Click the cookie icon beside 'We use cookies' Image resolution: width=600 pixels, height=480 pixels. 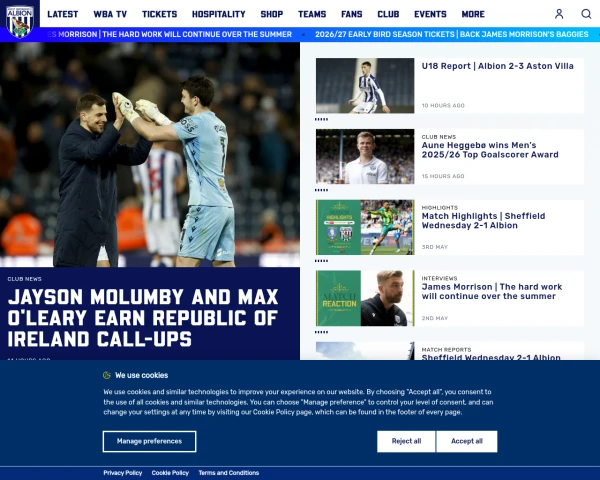click(107, 375)
